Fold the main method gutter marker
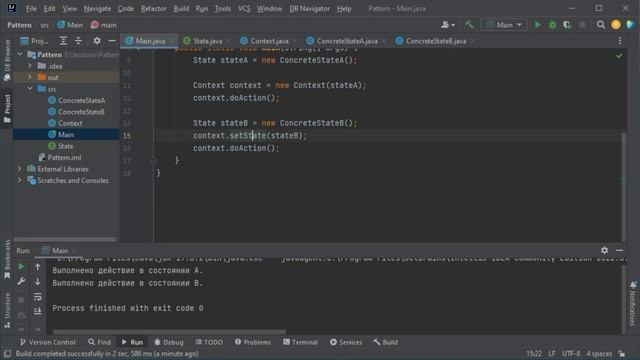The width and height of the screenshot is (640, 360). [154, 161]
